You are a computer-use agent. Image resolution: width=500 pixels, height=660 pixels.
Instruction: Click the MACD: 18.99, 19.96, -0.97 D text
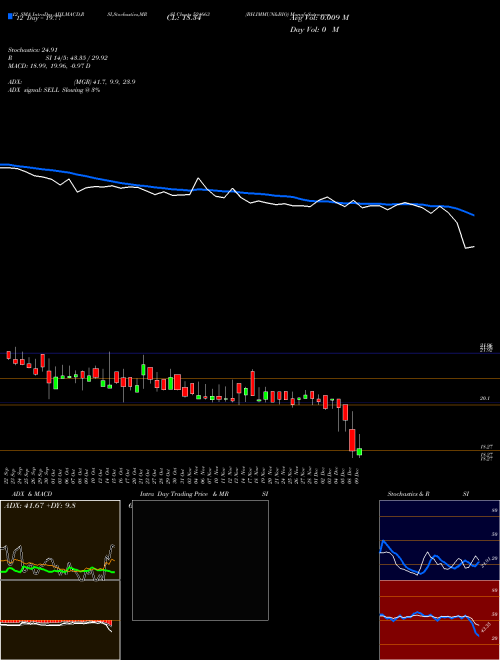[x=49, y=66]
